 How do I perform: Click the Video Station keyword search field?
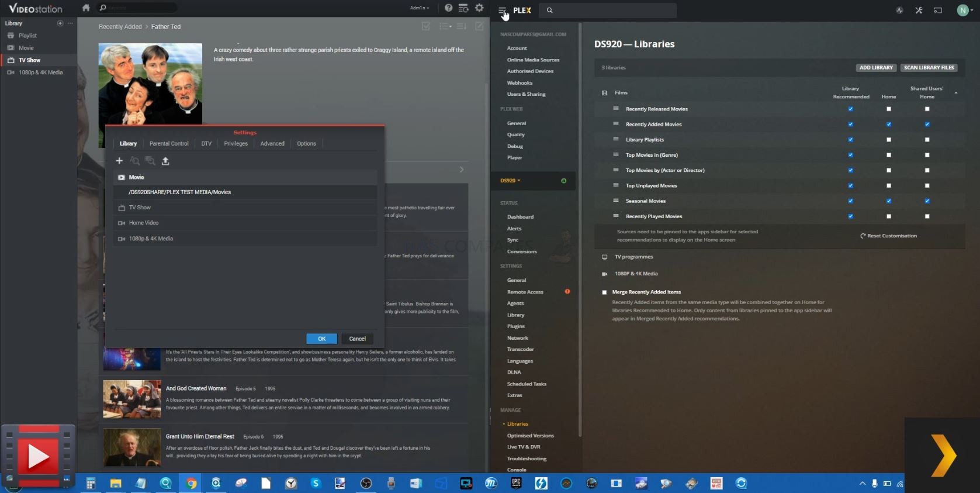point(137,8)
